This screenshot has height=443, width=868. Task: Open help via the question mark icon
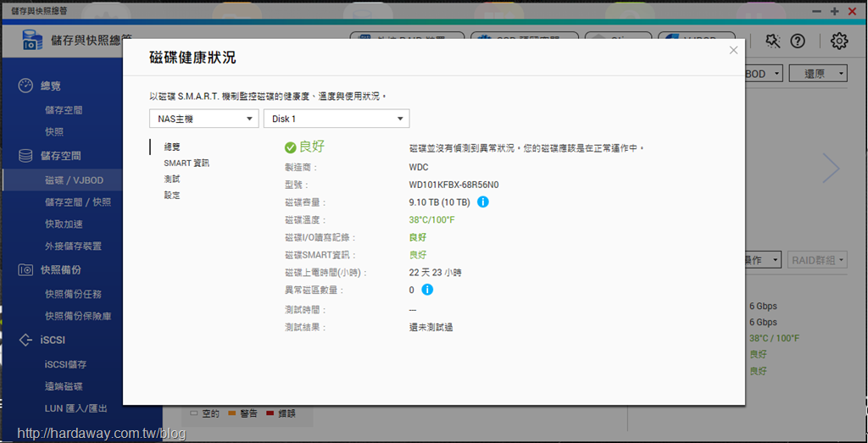click(x=797, y=41)
